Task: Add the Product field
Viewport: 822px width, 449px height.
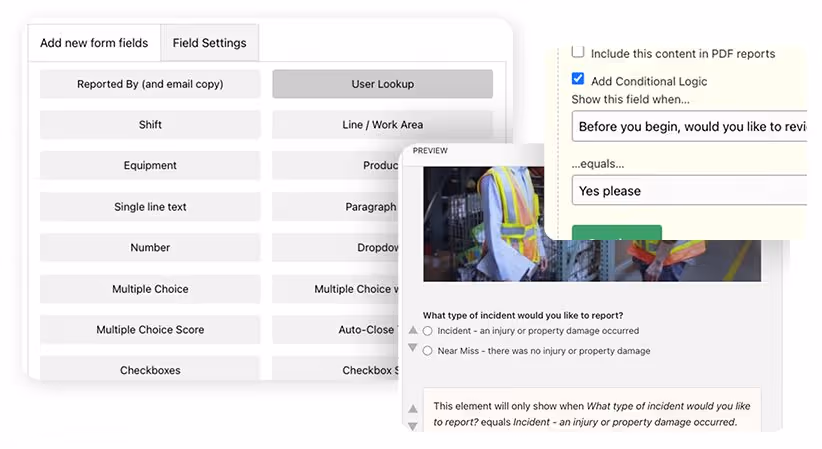Action: coord(337,165)
